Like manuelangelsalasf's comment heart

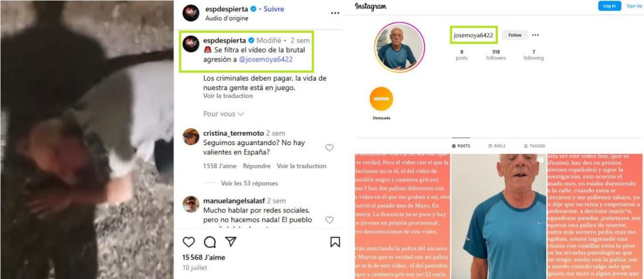coord(330,220)
